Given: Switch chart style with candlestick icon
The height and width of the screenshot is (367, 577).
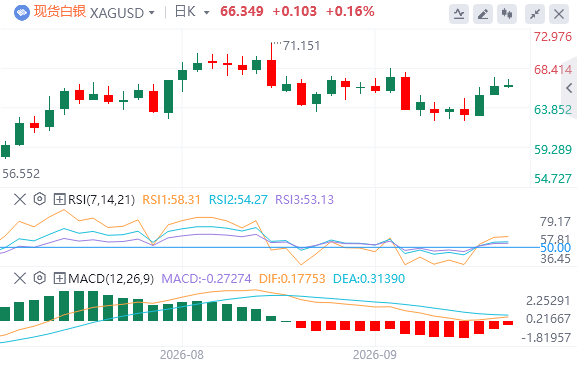Looking at the screenshot, I should 507,14.
